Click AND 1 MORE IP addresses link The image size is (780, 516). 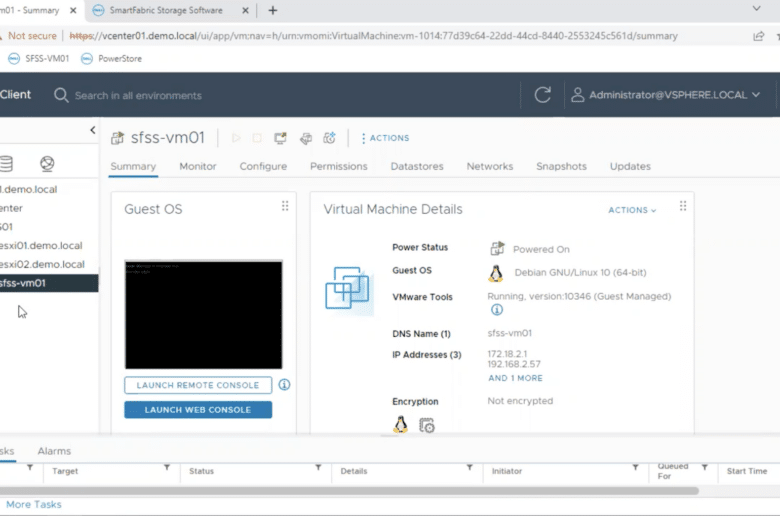(x=515, y=378)
